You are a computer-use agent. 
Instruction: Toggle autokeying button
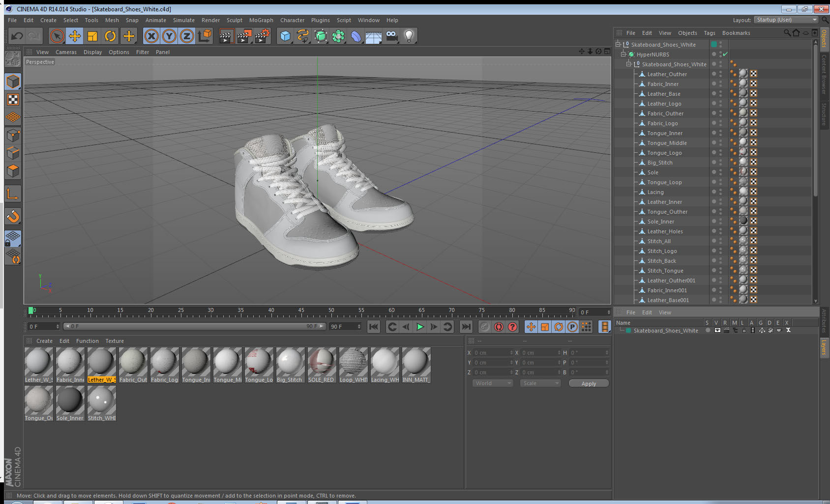pos(499,327)
